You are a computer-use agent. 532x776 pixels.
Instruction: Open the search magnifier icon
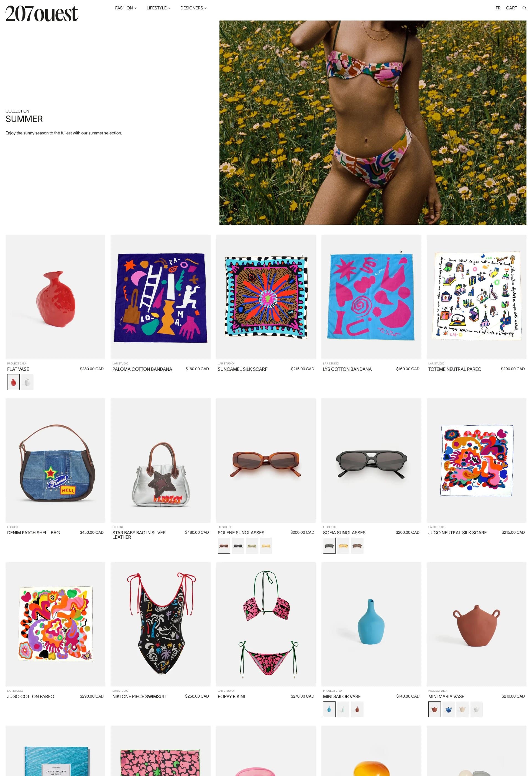pos(524,8)
